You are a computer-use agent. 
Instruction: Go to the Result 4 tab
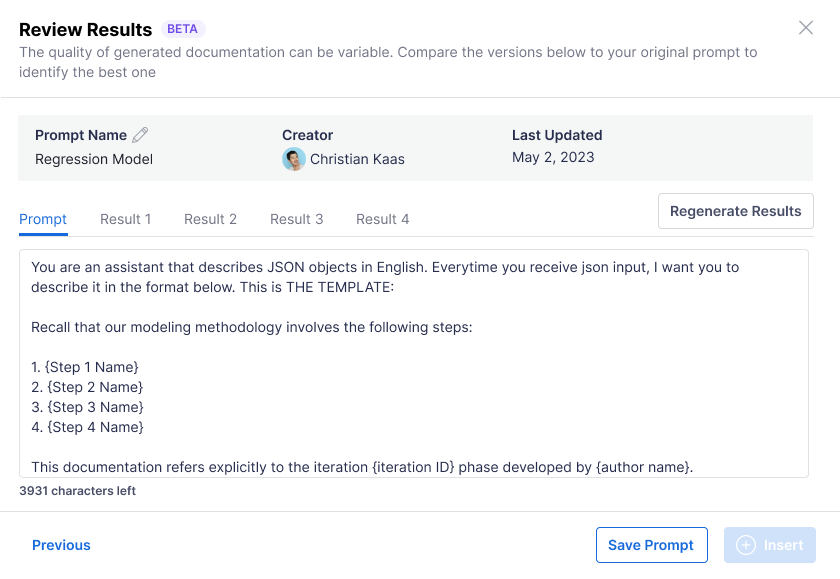(x=382, y=219)
